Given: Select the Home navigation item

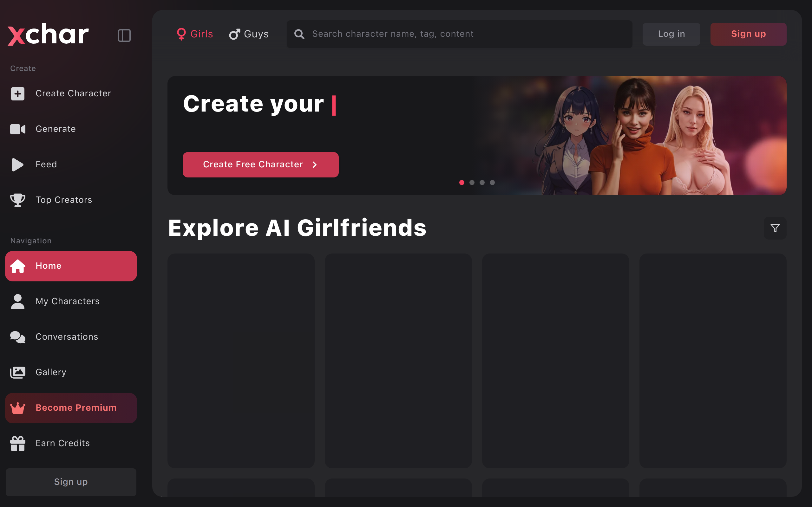Looking at the screenshot, I should (71, 266).
